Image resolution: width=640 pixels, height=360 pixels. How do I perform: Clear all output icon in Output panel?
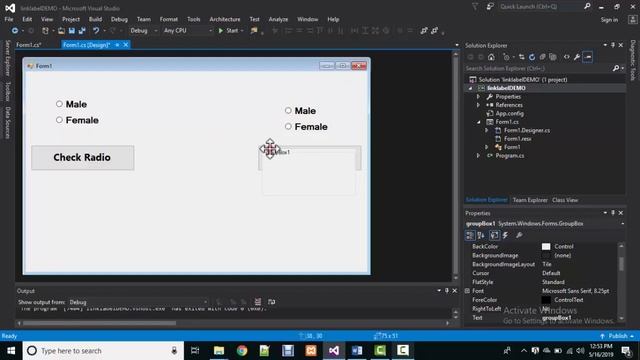click(x=258, y=302)
